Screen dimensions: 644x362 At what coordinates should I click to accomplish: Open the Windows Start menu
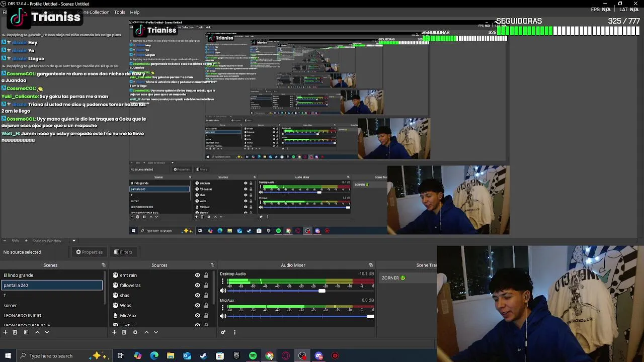[8, 356]
